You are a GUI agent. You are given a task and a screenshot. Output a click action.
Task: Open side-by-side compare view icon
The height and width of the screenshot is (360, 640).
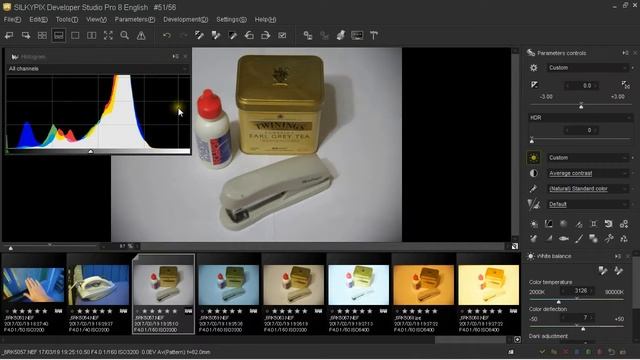click(x=91, y=36)
